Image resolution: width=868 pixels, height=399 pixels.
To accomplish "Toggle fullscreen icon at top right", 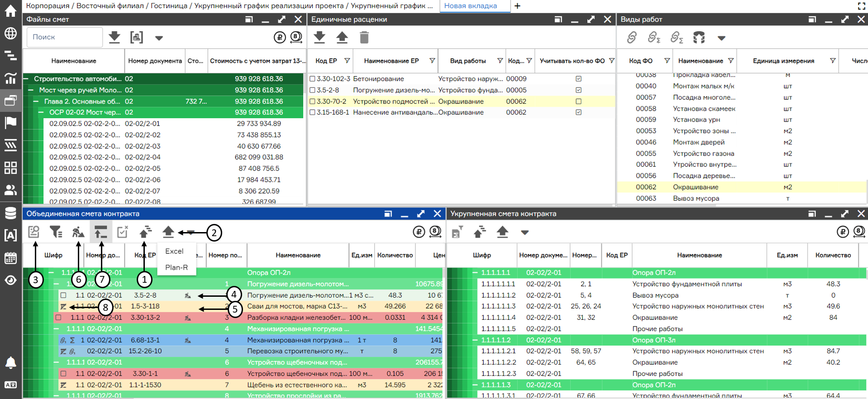I will pos(861,6).
